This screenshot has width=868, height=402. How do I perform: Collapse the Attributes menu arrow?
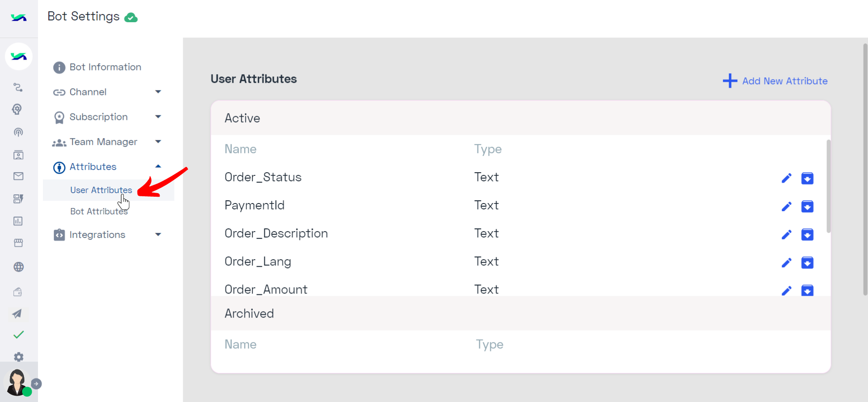(158, 166)
